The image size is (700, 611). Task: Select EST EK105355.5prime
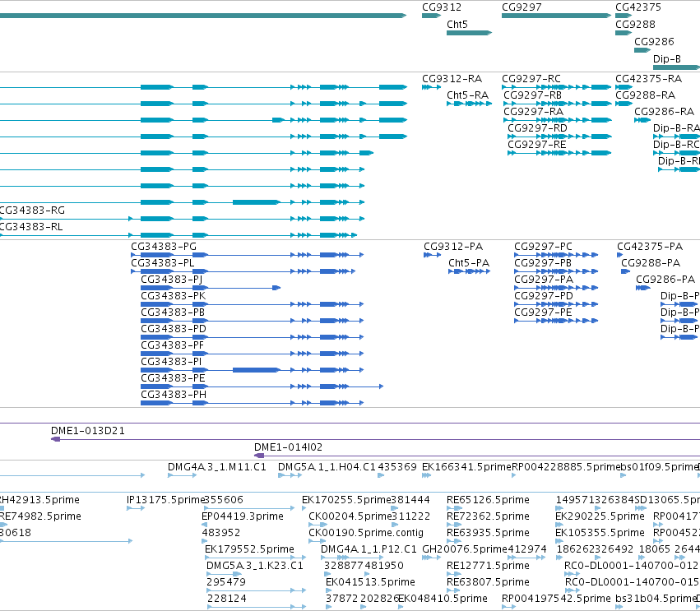click(600, 533)
